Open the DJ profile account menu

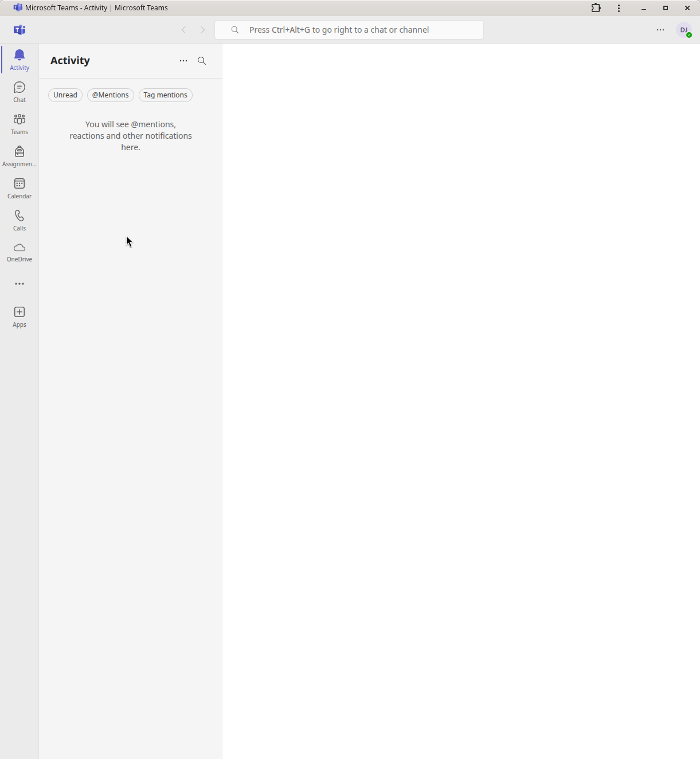[684, 30]
